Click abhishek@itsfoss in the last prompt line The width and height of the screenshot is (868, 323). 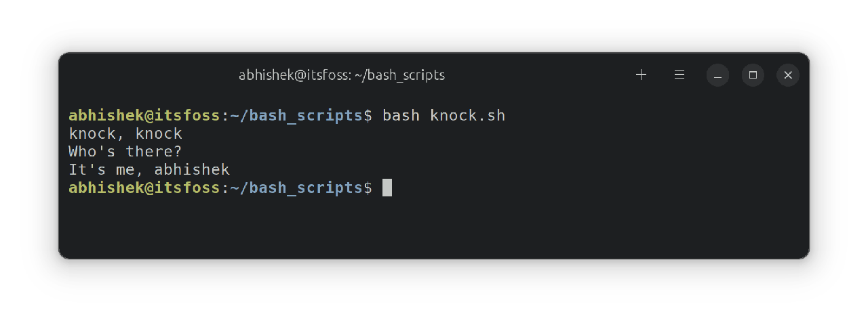point(144,188)
